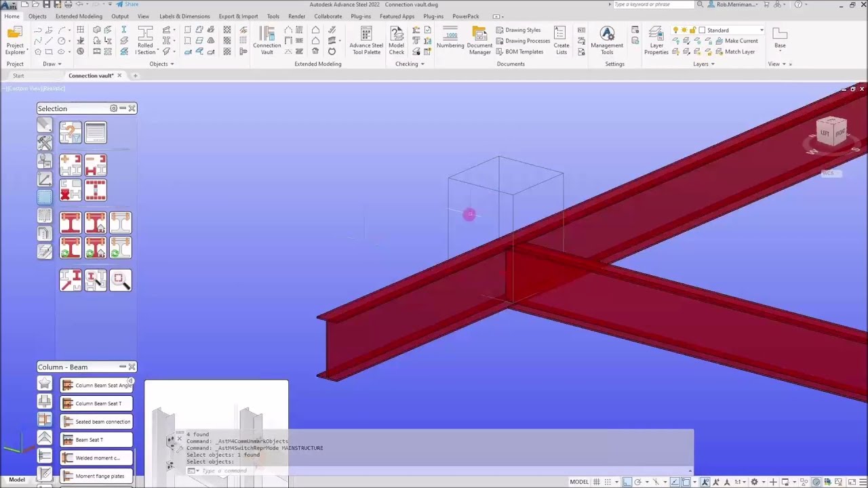Toggle the layer freeze sun icon
868x488 pixels.
point(684,30)
